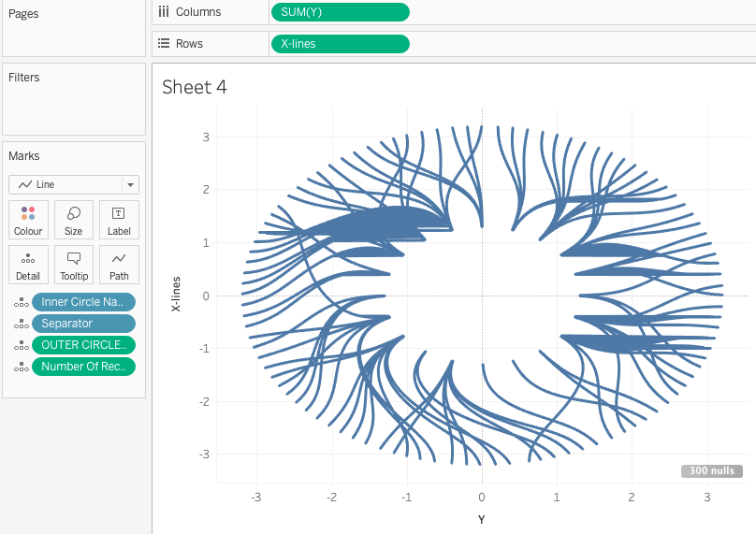756x534 pixels.
Task: Open the Tooltip marks card
Action: tap(74, 265)
